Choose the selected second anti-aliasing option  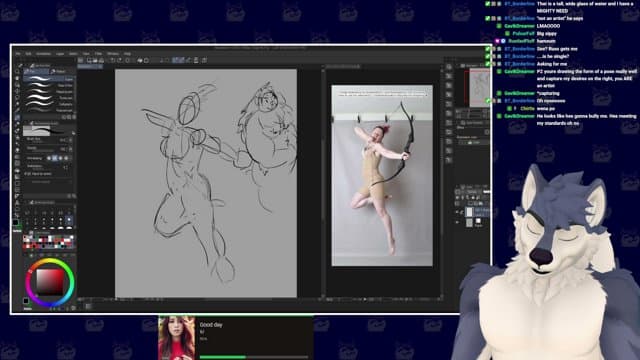(x=55, y=158)
